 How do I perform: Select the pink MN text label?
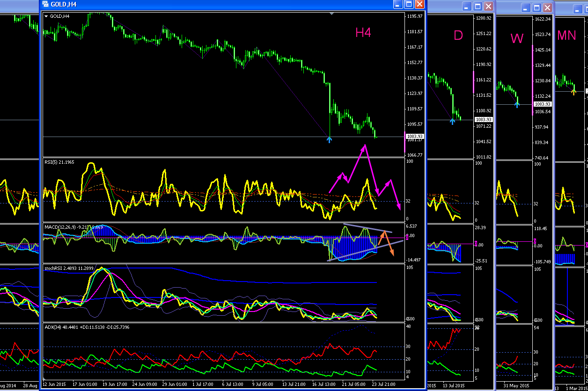click(x=566, y=36)
